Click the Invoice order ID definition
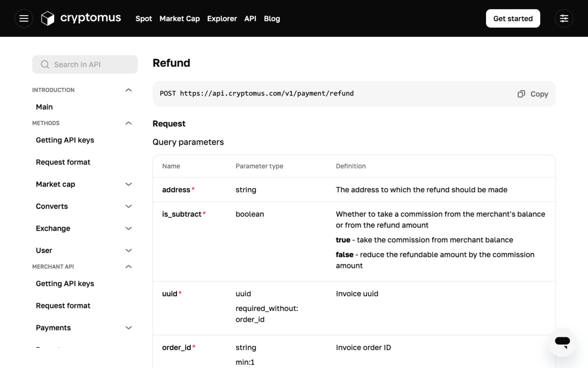The height and width of the screenshot is (368, 588). coord(363,347)
